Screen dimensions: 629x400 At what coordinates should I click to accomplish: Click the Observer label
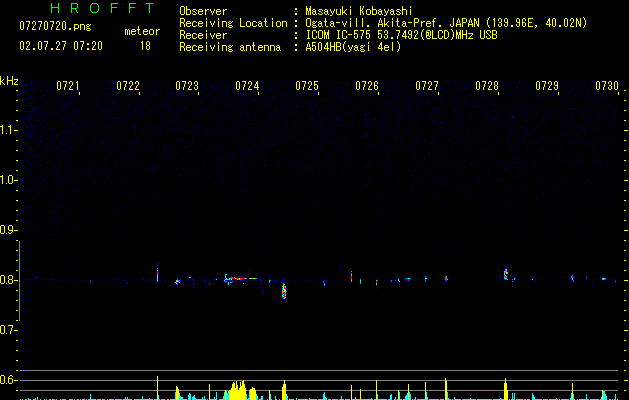pos(203,11)
